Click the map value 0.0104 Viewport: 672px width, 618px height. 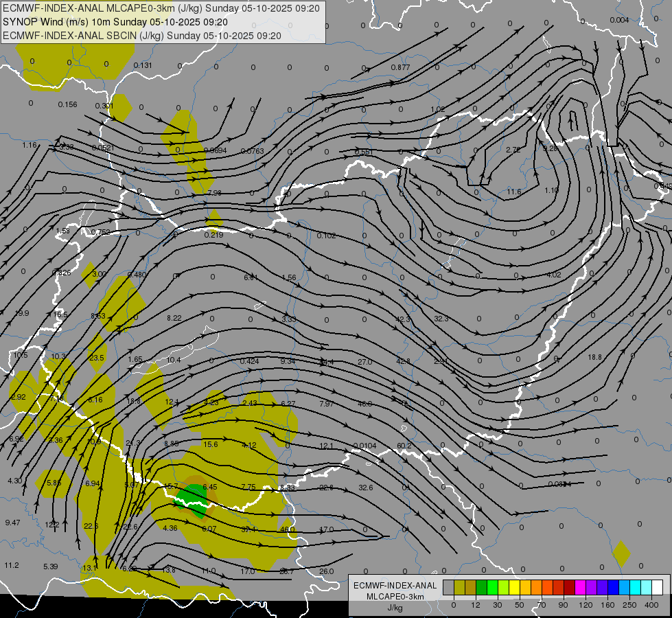(364, 446)
